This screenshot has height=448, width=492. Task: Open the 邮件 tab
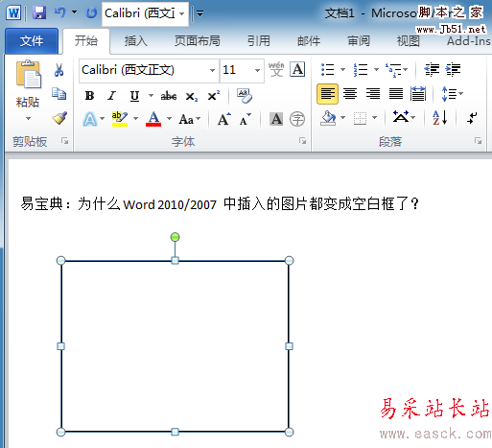pyautogui.click(x=309, y=41)
